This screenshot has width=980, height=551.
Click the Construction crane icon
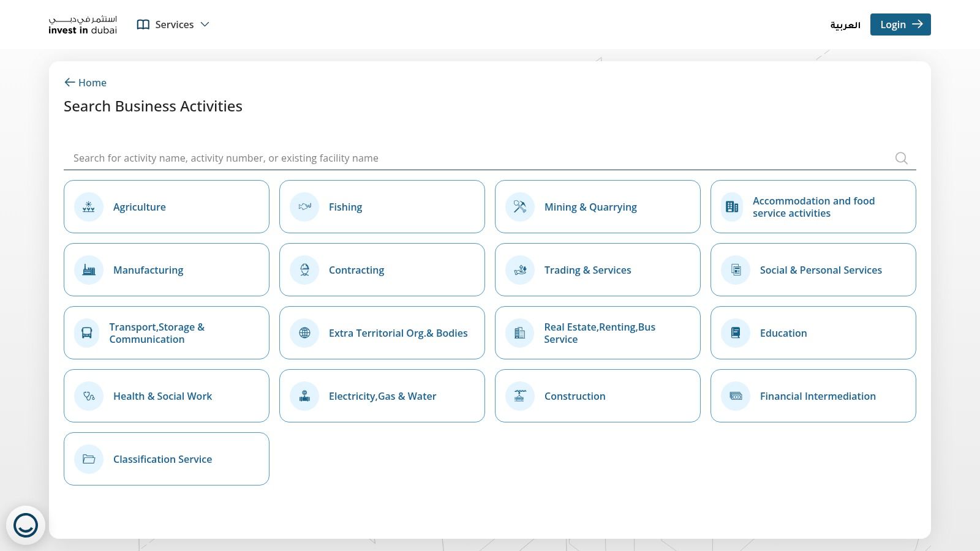(x=519, y=396)
